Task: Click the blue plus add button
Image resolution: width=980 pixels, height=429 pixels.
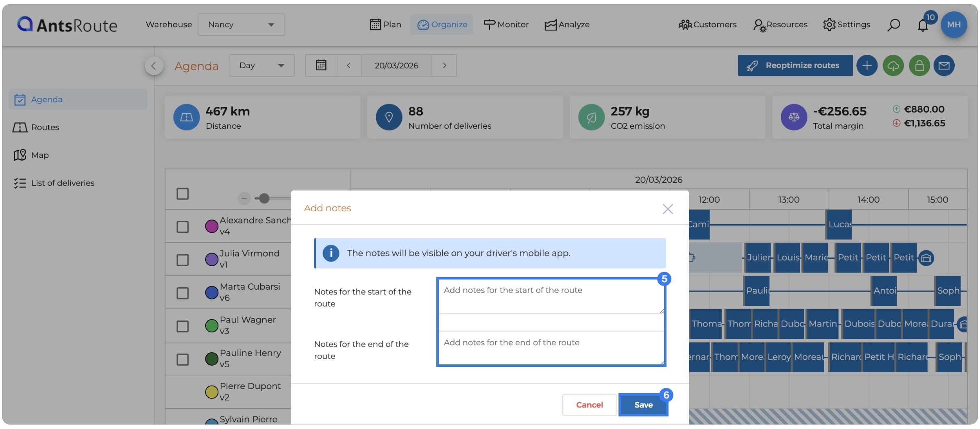Action: (867, 65)
